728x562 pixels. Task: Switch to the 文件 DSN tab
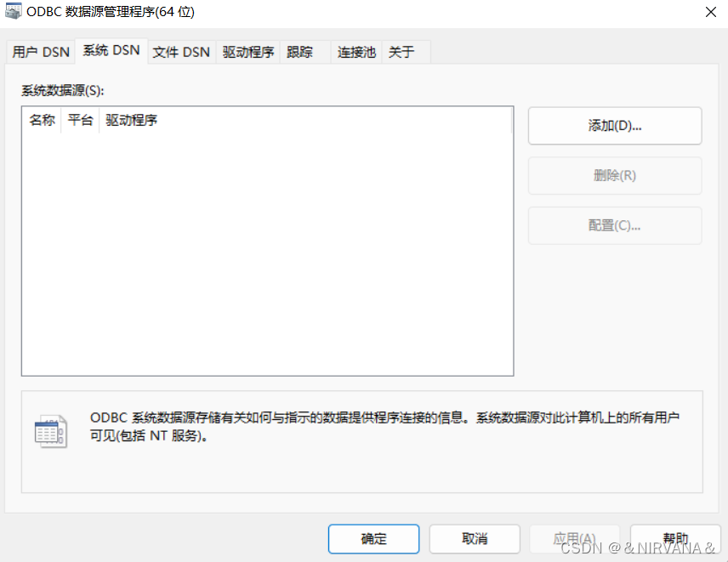(181, 52)
